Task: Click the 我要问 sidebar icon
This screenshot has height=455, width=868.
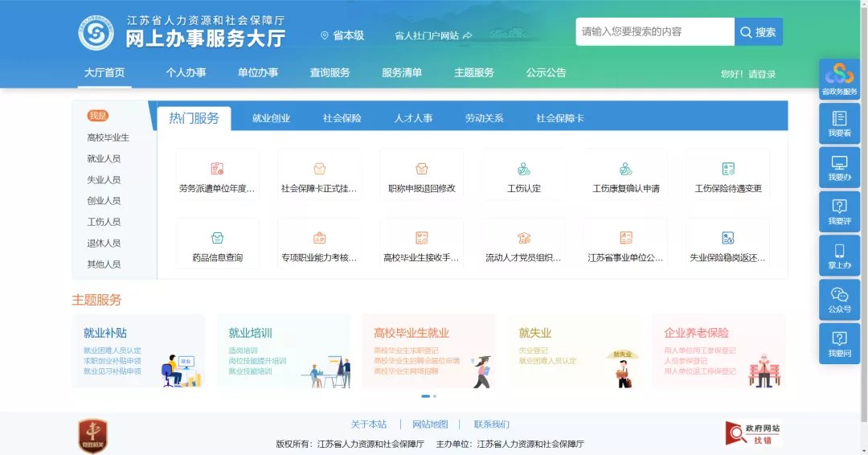Action: 839,344
